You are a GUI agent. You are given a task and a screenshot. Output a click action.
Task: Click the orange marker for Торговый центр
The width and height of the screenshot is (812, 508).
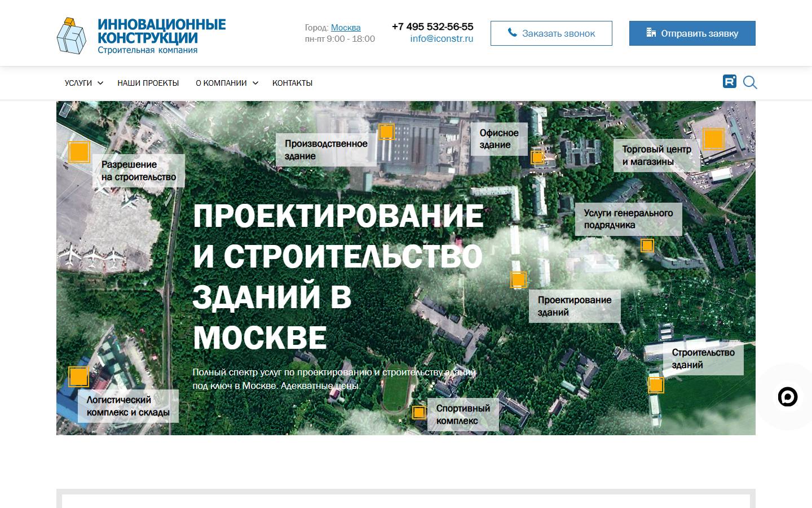(x=713, y=138)
